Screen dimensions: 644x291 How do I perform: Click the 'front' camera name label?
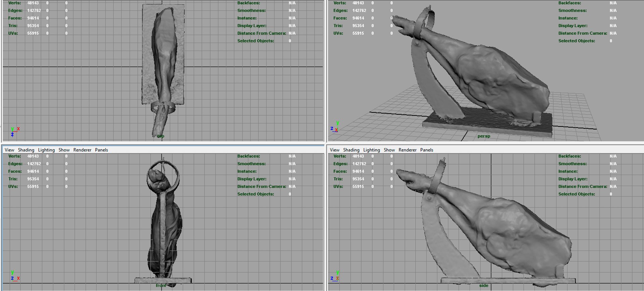point(161,286)
